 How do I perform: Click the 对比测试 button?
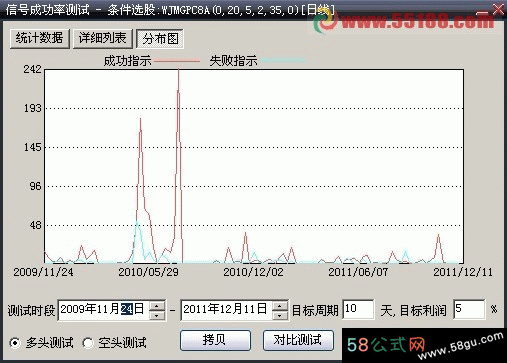pyautogui.click(x=298, y=340)
